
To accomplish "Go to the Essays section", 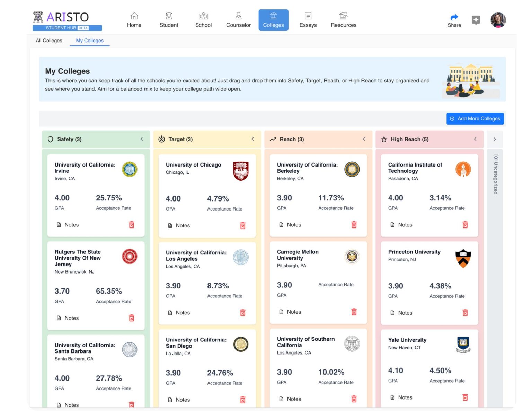I will (308, 20).
